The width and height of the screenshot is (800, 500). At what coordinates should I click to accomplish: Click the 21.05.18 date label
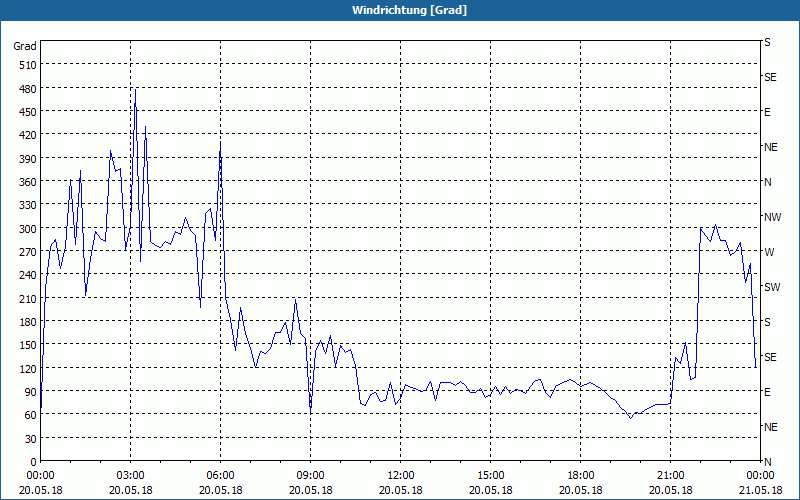tap(760, 490)
